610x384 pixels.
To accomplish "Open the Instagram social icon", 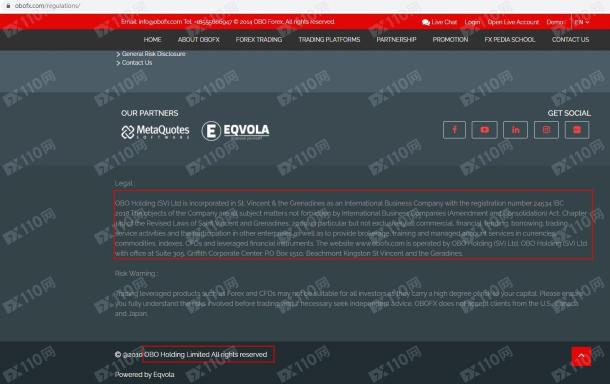I will pyautogui.click(x=546, y=130).
